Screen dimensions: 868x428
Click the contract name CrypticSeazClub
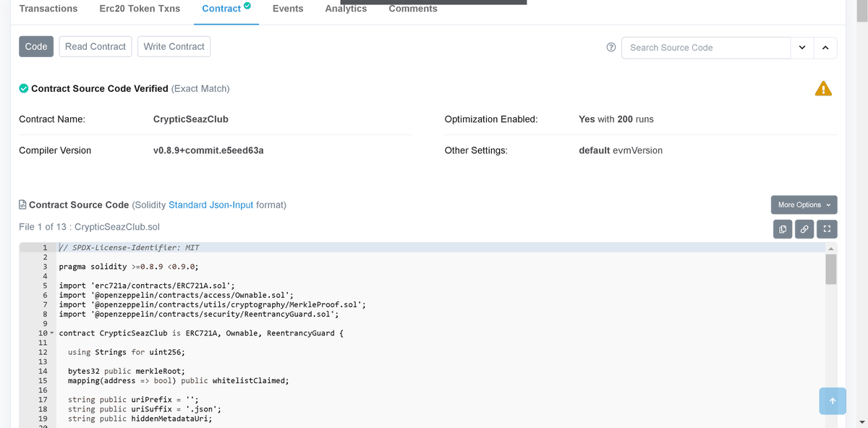point(191,119)
